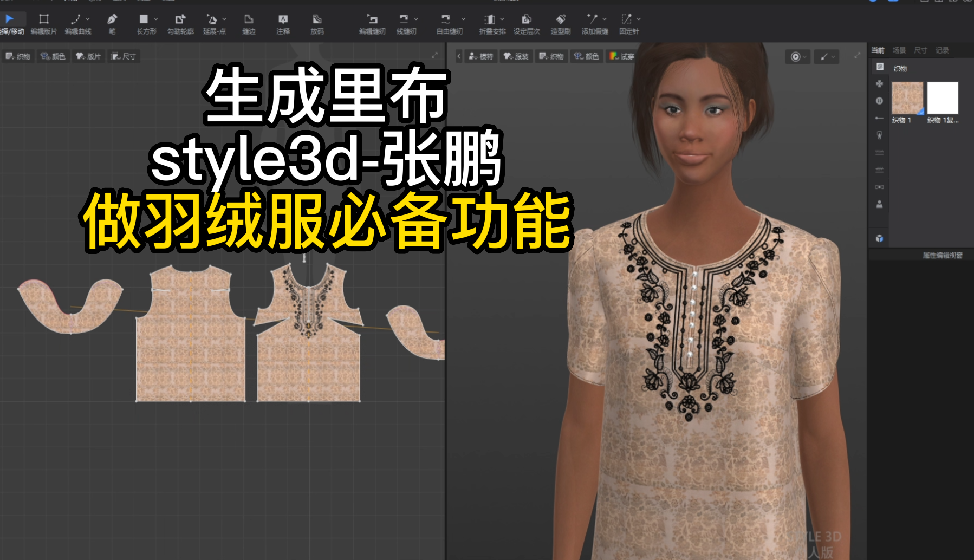This screenshot has height=560, width=974.
Task: Click the blue cube icon in sidebar
Action: 880,238
